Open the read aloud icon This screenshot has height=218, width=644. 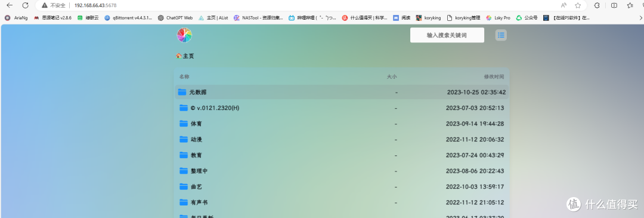564,5
